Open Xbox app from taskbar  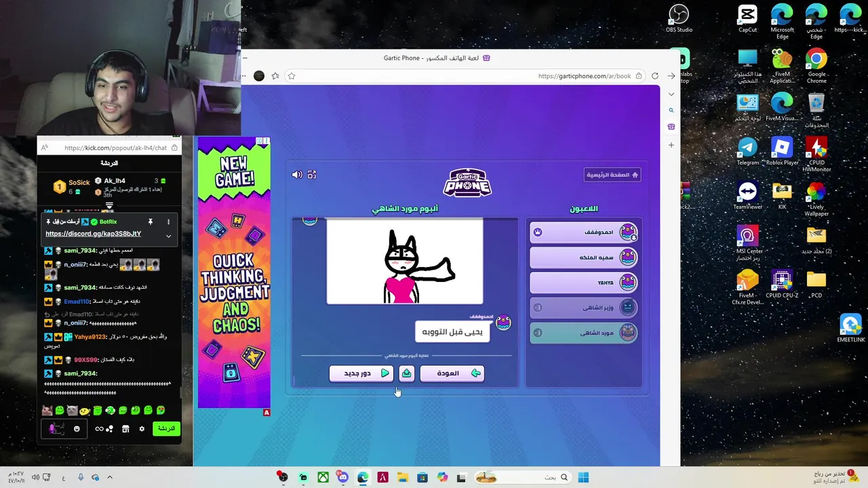[x=323, y=478]
